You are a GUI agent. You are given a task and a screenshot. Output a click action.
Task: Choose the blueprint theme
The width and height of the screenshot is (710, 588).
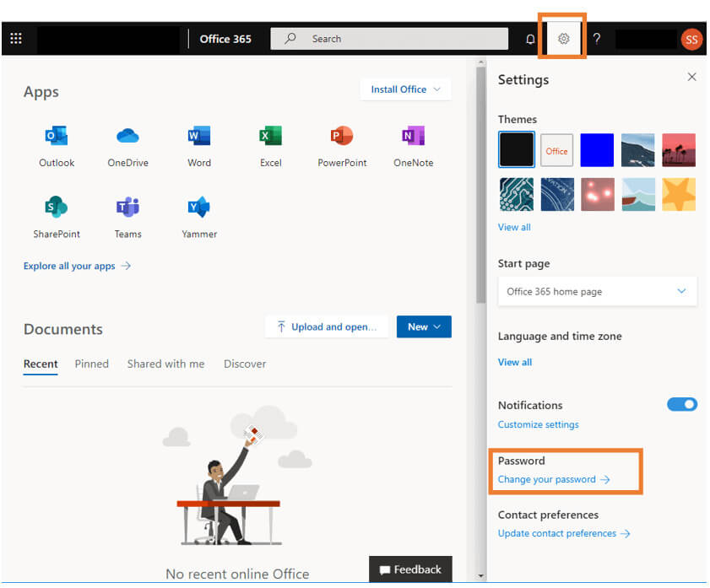pos(557,195)
